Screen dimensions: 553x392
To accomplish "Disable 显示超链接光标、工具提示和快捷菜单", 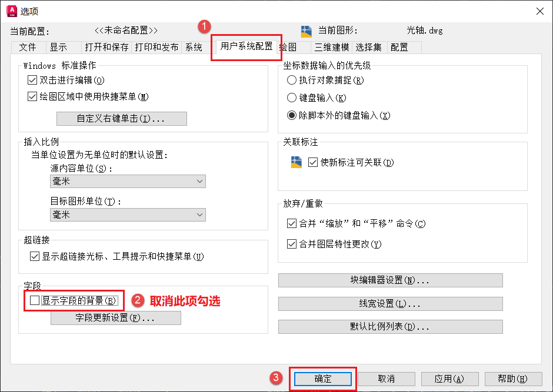I will pos(34,255).
